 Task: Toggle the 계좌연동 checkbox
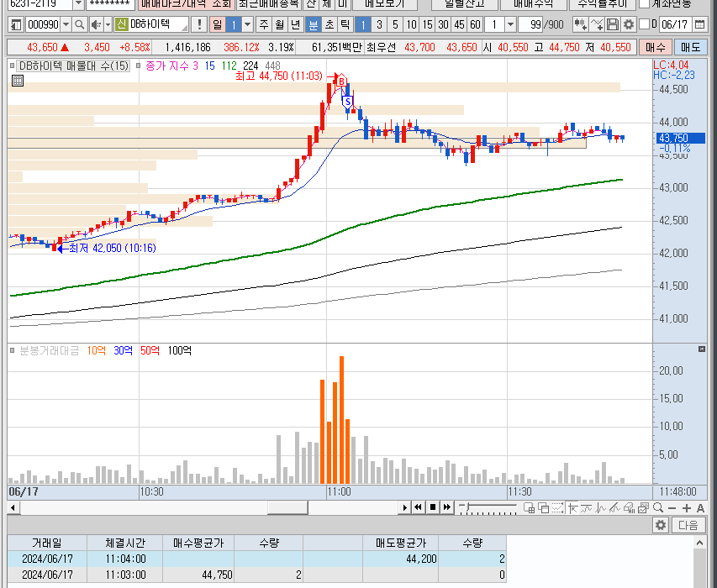click(x=644, y=3)
